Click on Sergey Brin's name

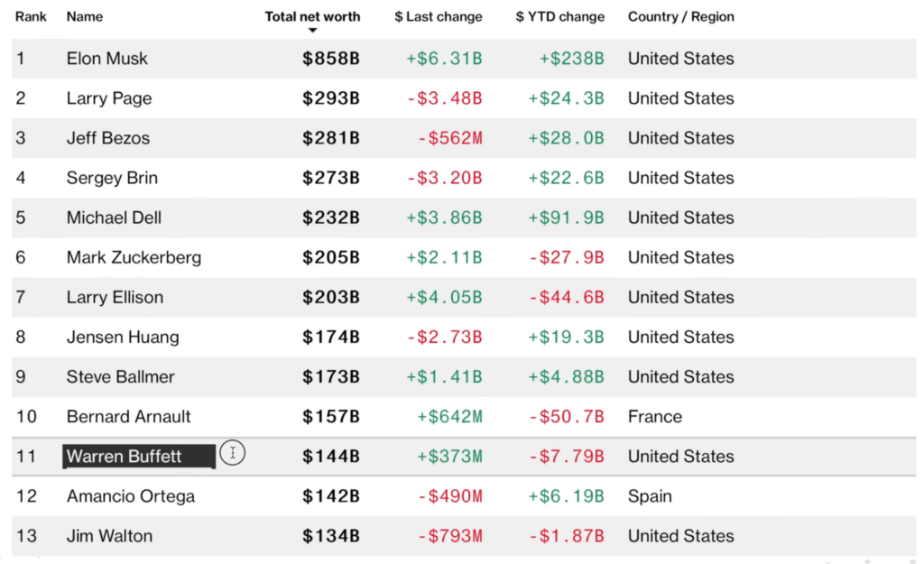tap(112, 178)
